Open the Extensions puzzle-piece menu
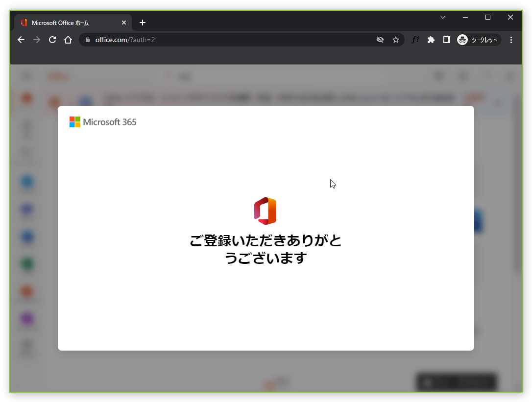Screen dimensions: 532x402 coord(431,40)
